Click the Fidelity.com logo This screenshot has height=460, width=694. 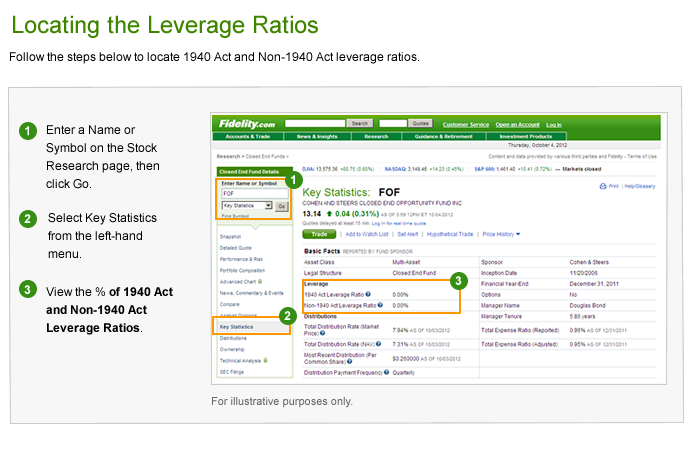(249, 123)
